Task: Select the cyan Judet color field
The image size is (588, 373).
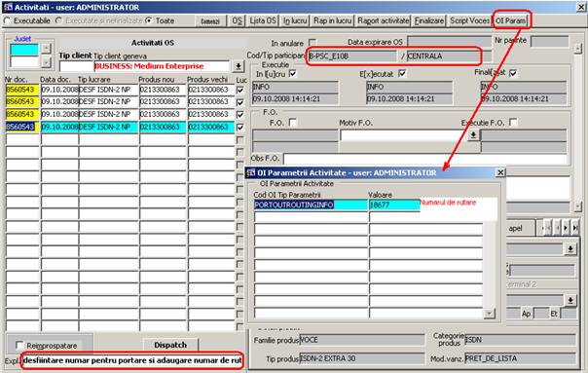Action: (x=24, y=50)
